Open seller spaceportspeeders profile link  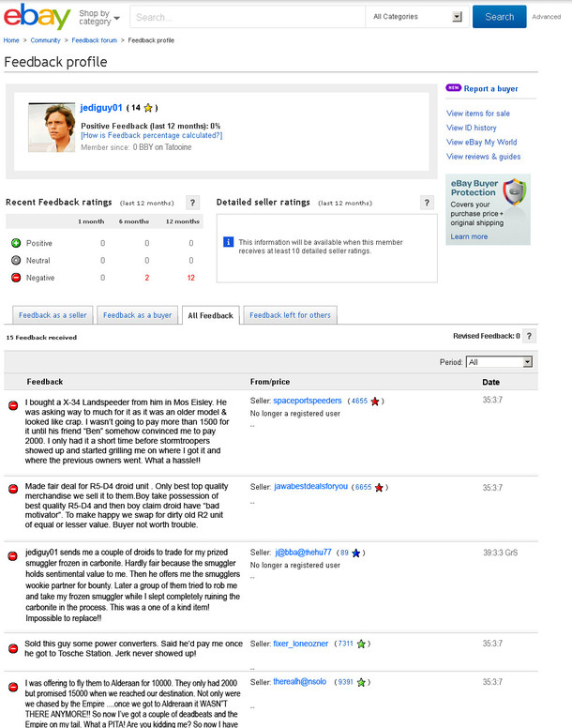[308, 401]
